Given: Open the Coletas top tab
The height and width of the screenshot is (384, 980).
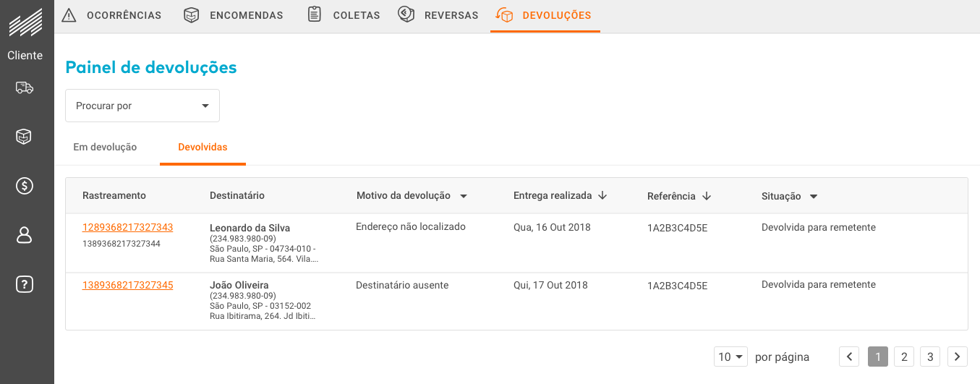Looking at the screenshot, I should (344, 15).
